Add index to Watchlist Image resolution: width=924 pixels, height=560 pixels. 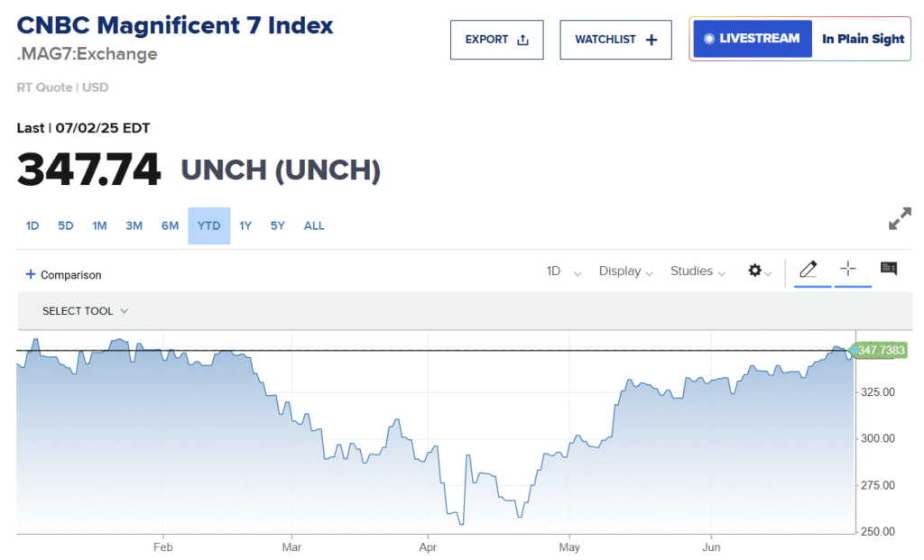coord(615,40)
